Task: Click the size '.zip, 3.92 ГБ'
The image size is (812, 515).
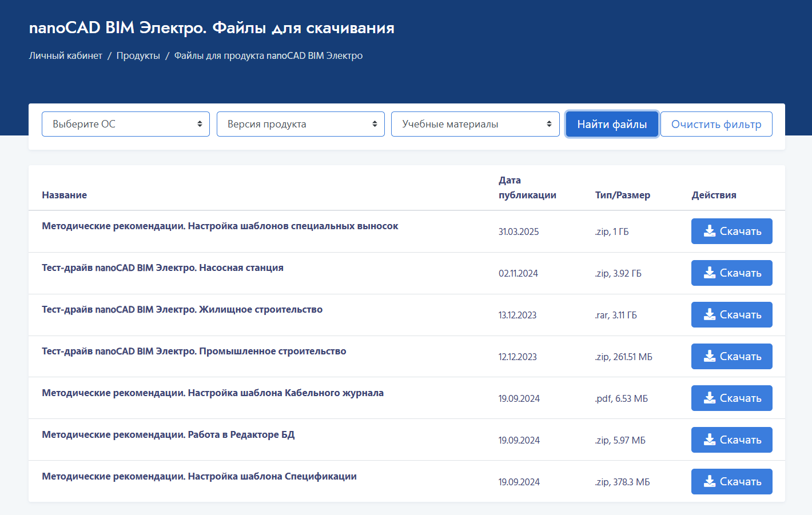Action: pos(618,273)
